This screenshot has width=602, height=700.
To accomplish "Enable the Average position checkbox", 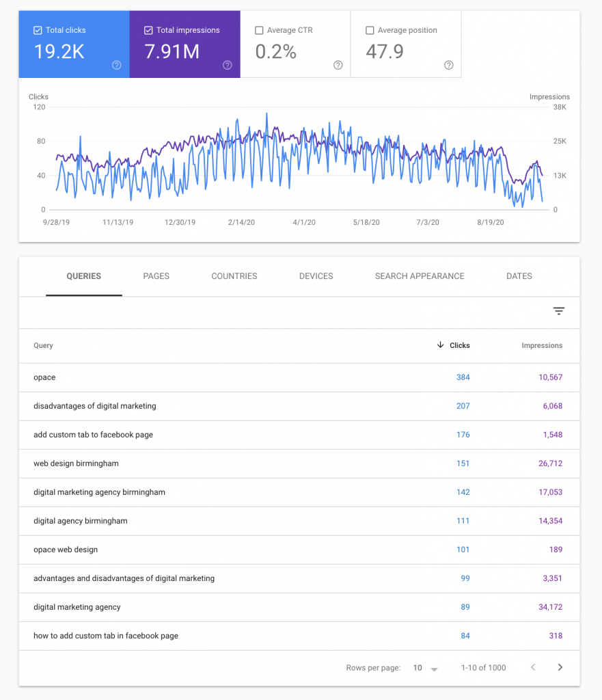I will click(370, 30).
